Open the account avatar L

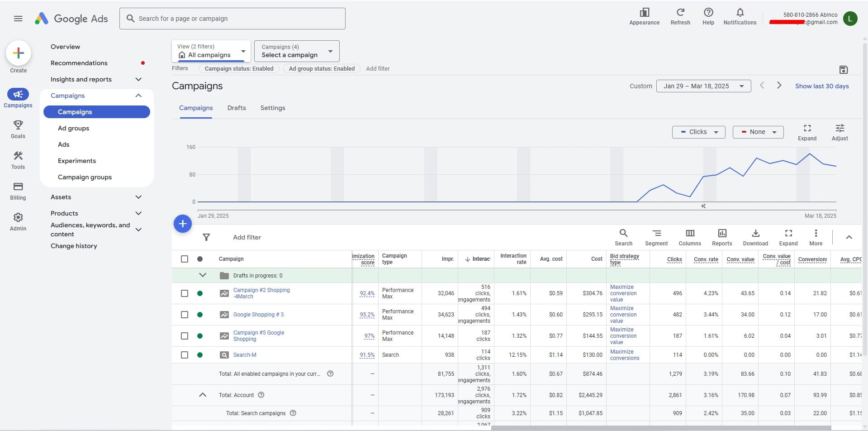click(x=850, y=19)
